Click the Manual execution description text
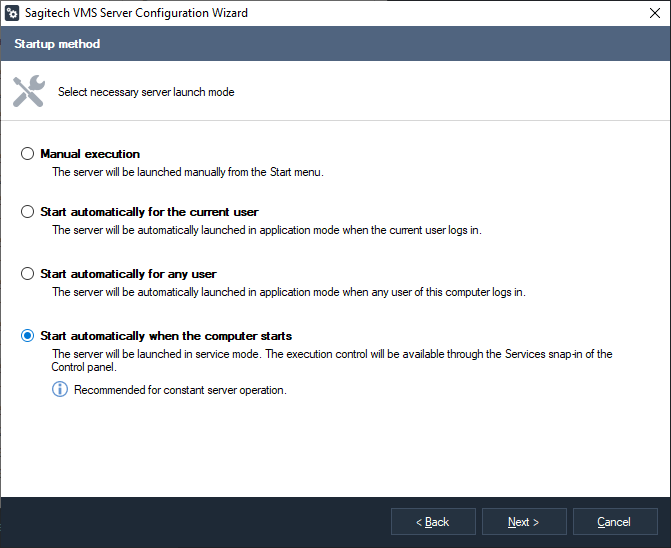The image size is (671, 548). (x=187, y=172)
